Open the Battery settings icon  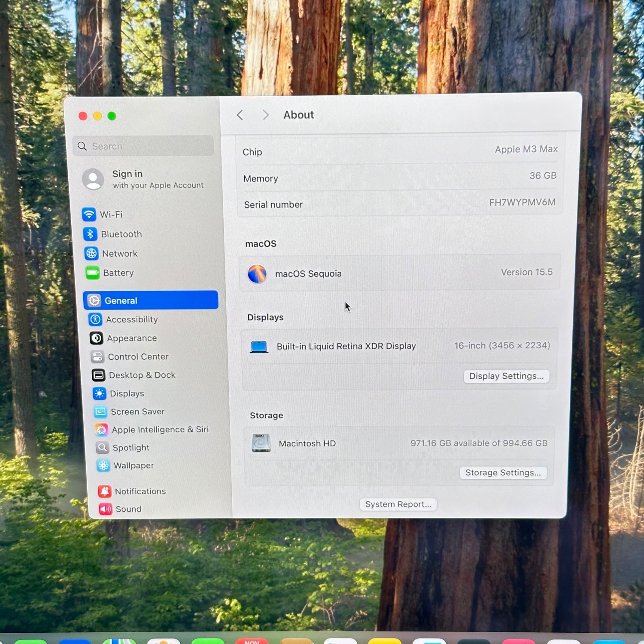[93, 273]
